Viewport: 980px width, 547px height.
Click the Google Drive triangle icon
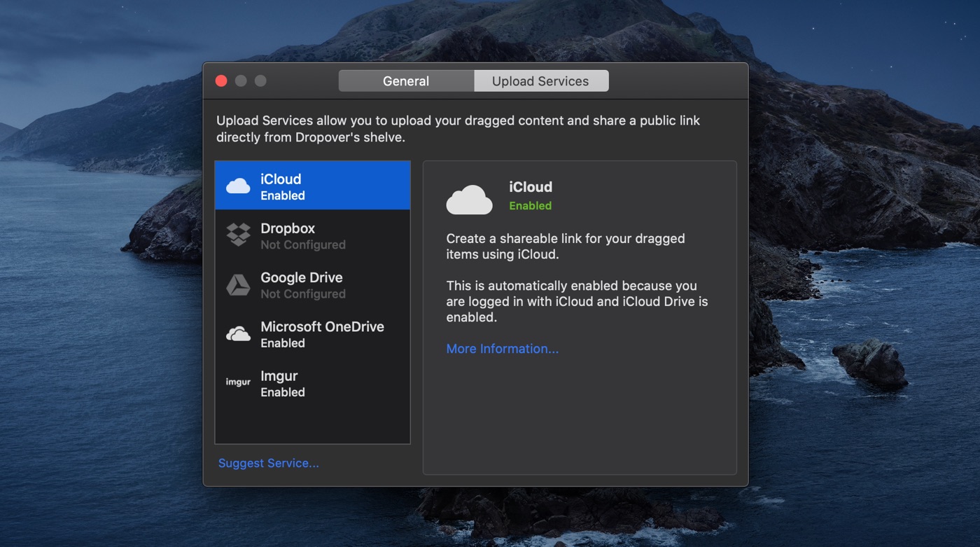coord(238,284)
